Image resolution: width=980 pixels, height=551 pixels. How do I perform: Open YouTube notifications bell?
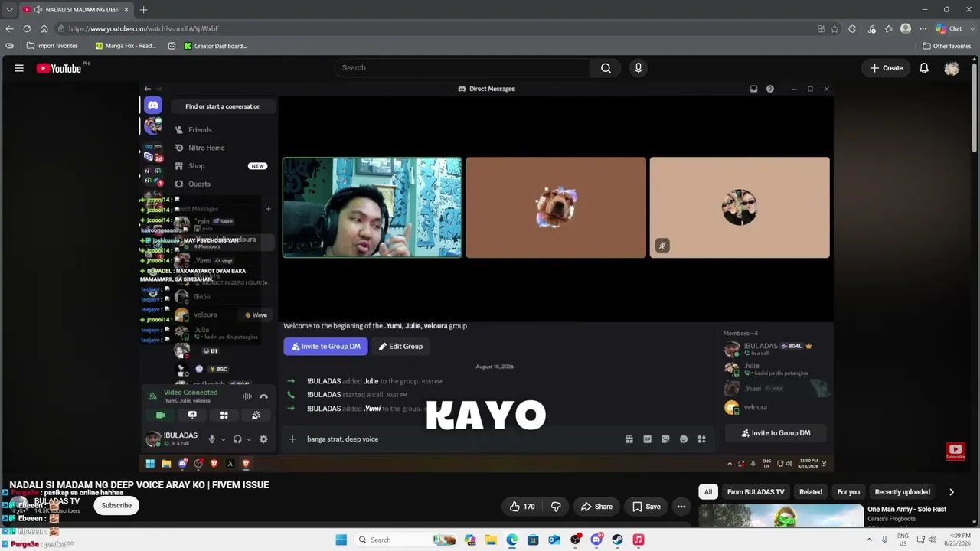pyautogui.click(x=924, y=68)
